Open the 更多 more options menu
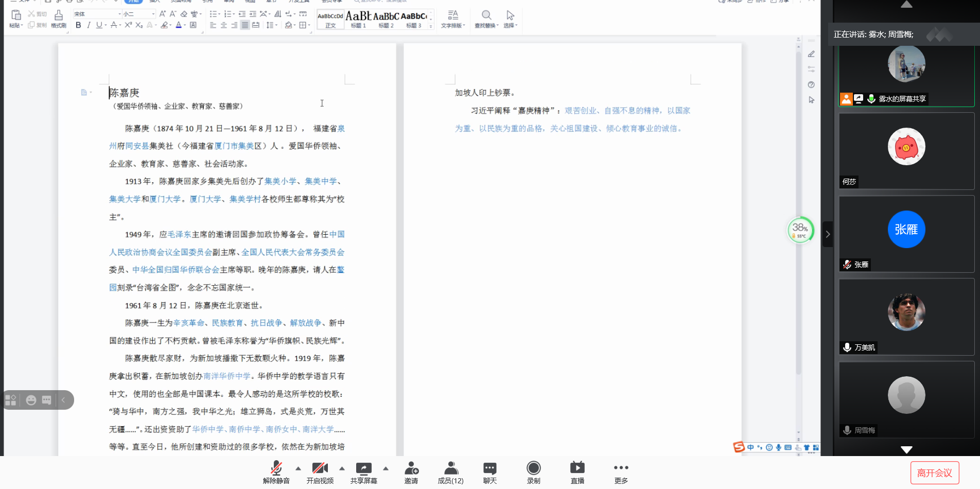The height and width of the screenshot is (489, 980). [x=621, y=472]
